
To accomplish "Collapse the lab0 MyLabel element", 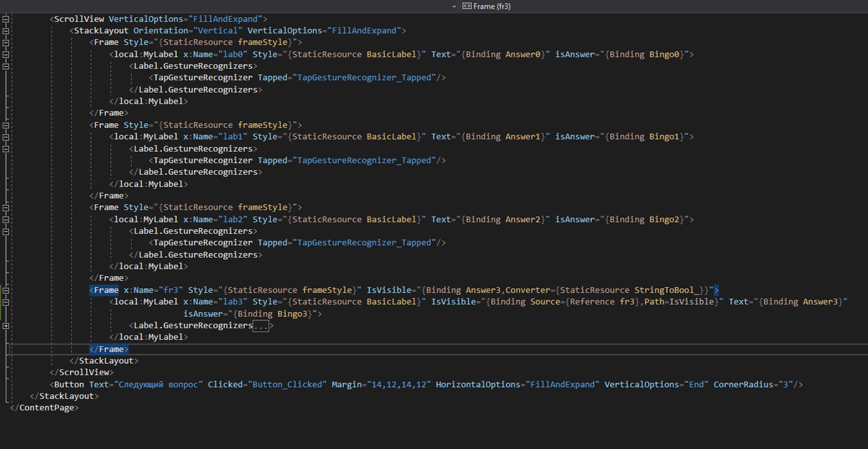I will click(x=6, y=55).
